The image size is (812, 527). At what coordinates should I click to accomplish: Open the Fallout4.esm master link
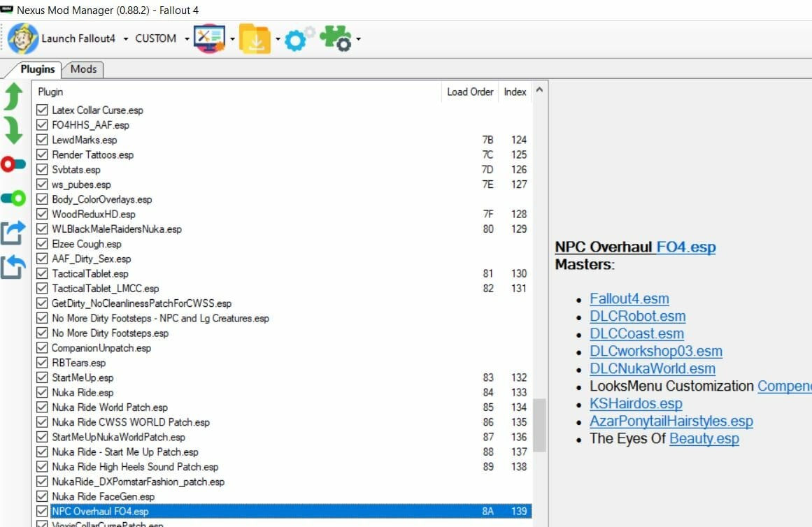click(x=629, y=298)
